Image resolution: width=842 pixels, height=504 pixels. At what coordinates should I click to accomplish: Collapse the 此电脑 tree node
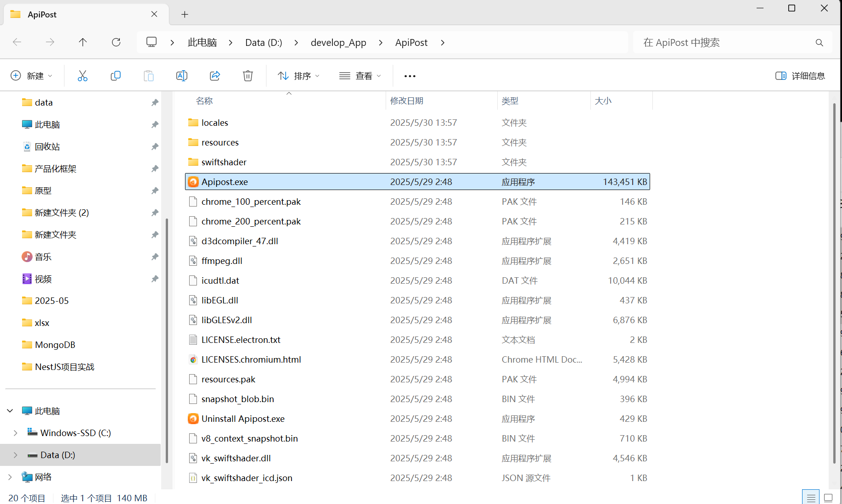click(x=10, y=411)
